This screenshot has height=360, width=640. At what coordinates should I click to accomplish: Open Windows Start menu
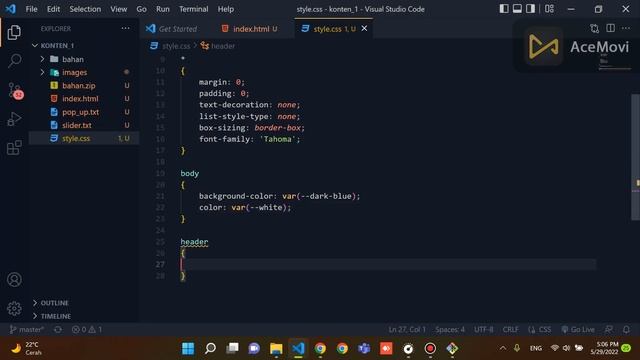(188, 348)
